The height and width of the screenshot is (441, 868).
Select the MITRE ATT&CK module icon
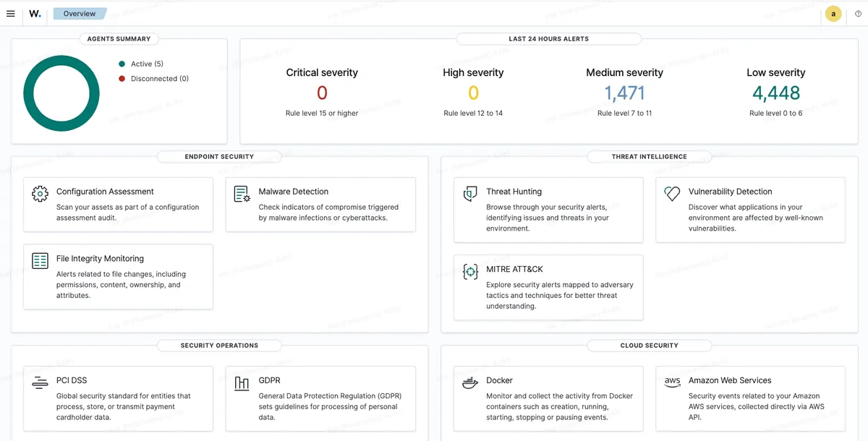[469, 271]
